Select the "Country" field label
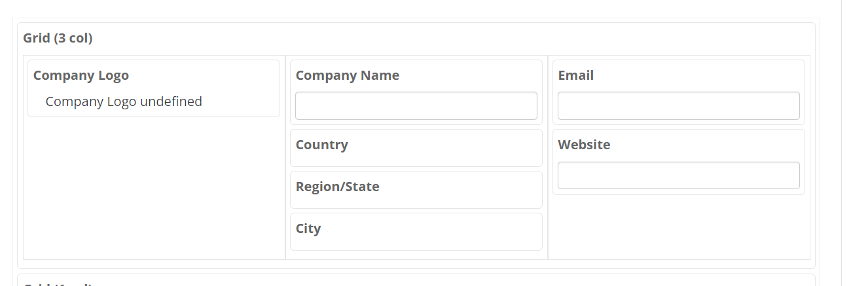 click(321, 145)
